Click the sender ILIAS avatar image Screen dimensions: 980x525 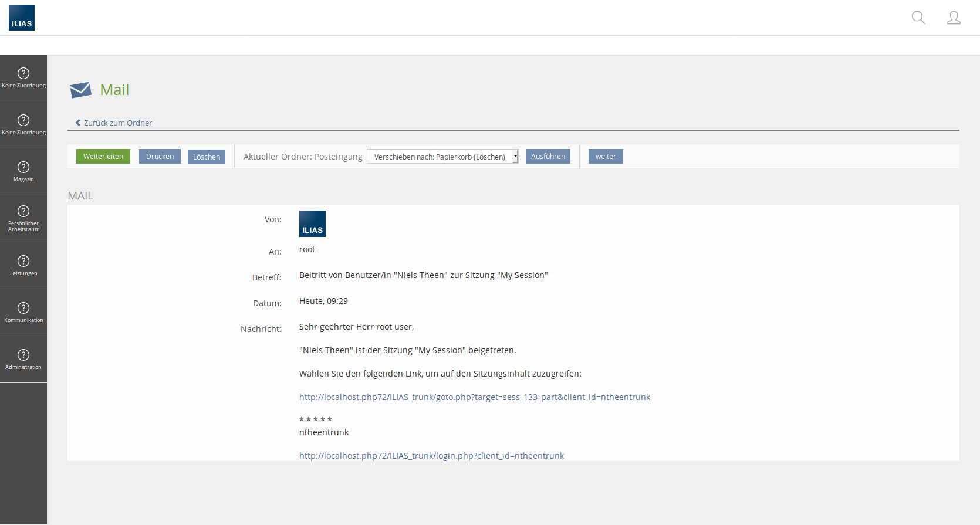tap(312, 223)
